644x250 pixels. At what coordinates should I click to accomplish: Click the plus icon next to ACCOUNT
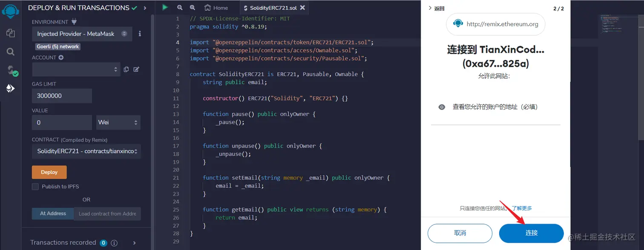coord(61,57)
